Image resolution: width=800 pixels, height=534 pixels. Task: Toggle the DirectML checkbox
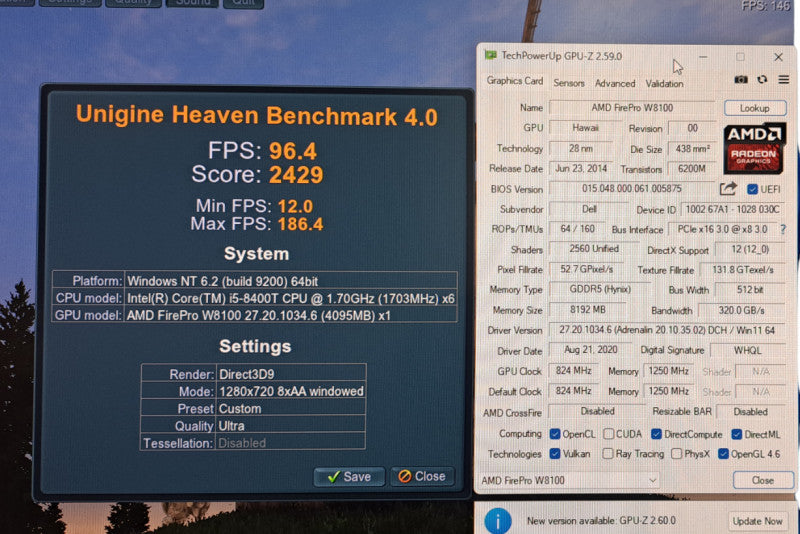(737, 434)
